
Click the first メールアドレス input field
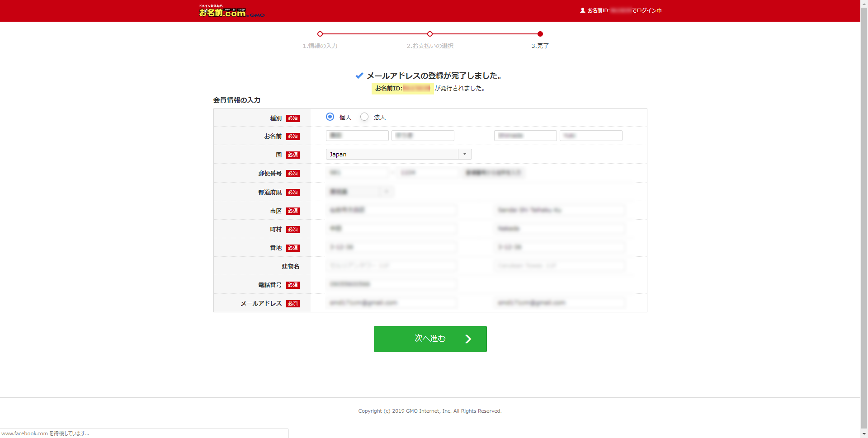click(x=391, y=303)
